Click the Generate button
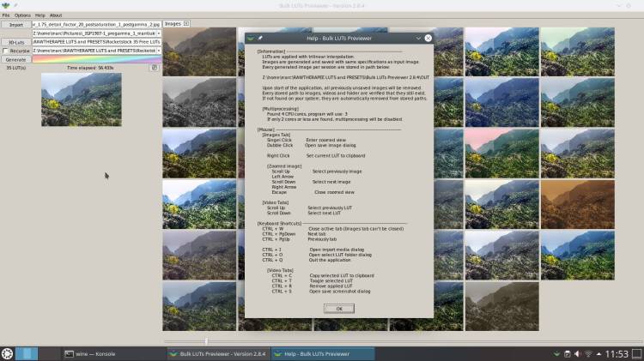The height and width of the screenshot is (361, 644). click(x=16, y=59)
